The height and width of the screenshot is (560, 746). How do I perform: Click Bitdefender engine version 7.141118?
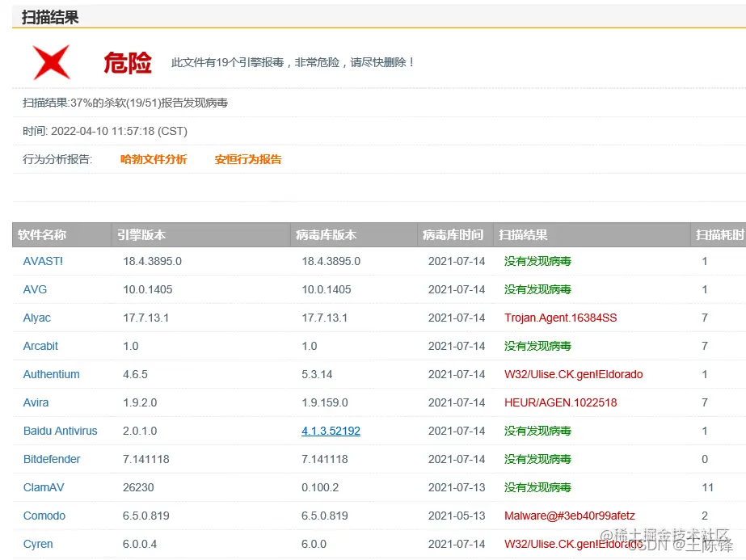[146, 459]
